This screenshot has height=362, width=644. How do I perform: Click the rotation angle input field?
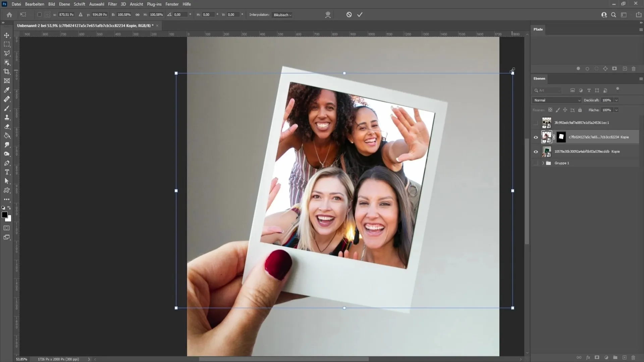(x=180, y=15)
